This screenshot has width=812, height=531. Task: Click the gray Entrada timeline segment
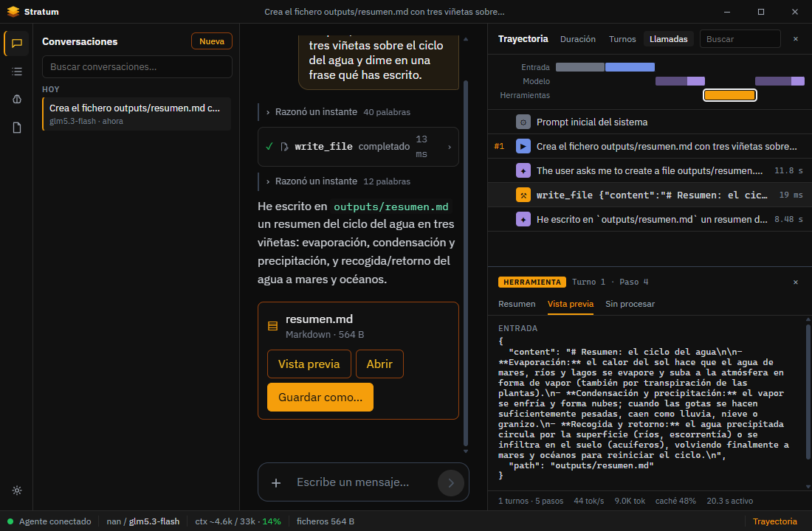click(580, 67)
